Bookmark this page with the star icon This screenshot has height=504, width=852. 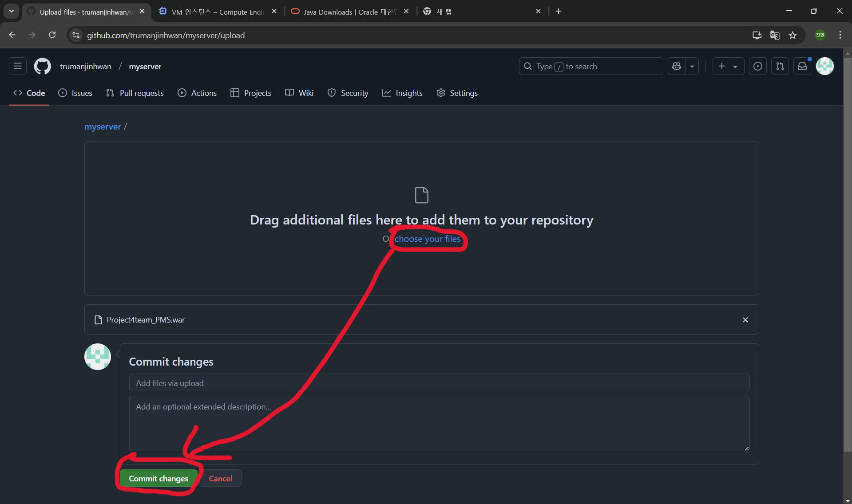(x=793, y=35)
